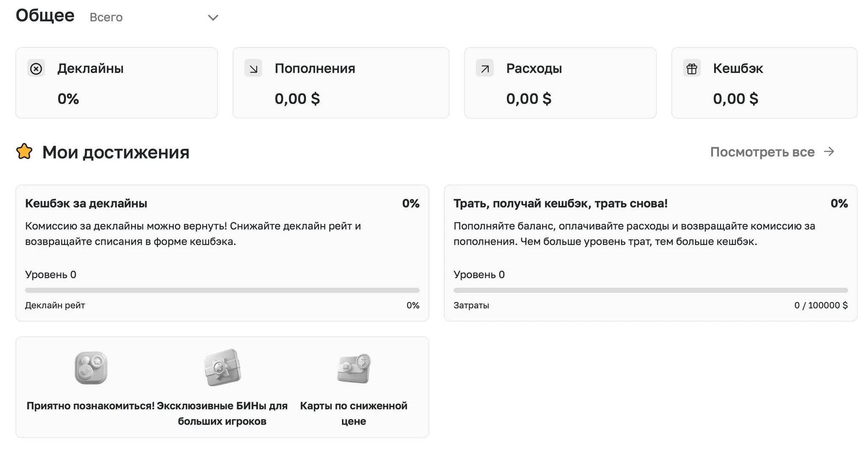The image size is (868, 473).
Task: Open the Посмотреть все achievements link
Action: [762, 152]
